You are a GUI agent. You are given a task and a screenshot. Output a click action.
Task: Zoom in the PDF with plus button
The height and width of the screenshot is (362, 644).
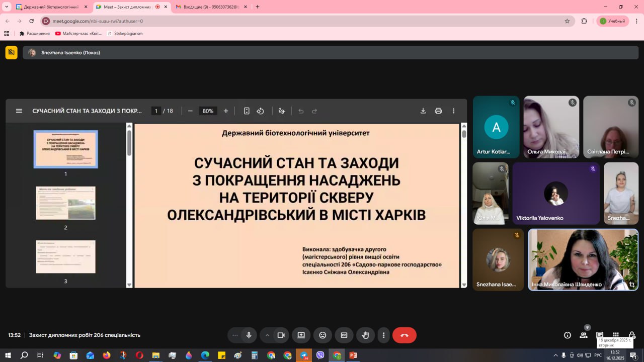(226, 111)
